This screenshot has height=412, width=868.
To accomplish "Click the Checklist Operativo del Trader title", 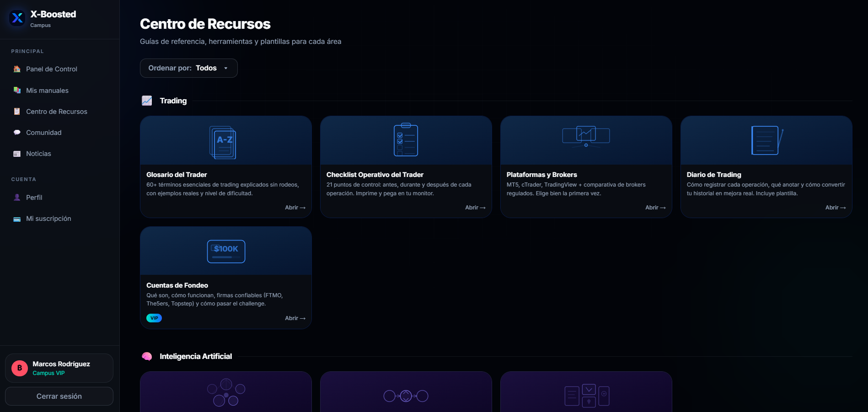I will pos(375,175).
